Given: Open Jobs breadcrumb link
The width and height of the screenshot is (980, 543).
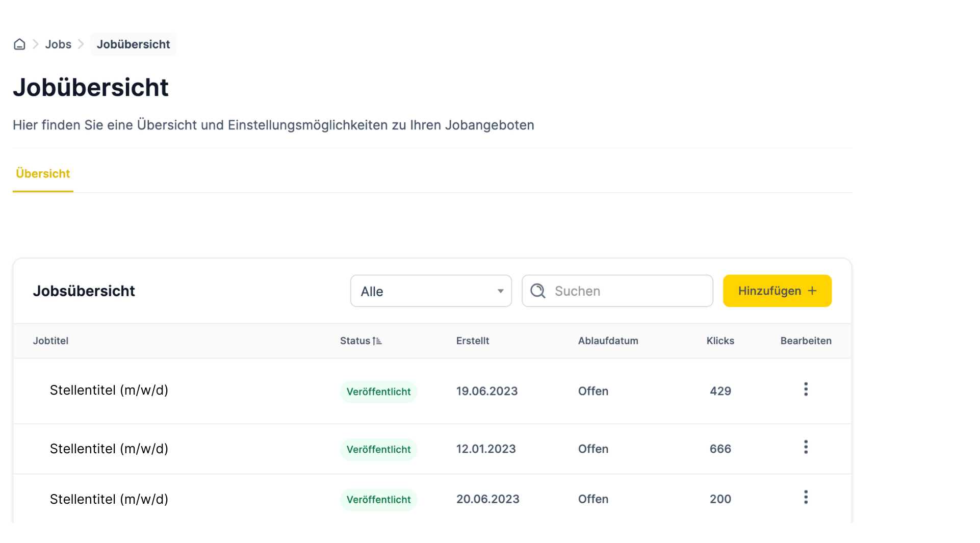Looking at the screenshot, I should 58,44.
